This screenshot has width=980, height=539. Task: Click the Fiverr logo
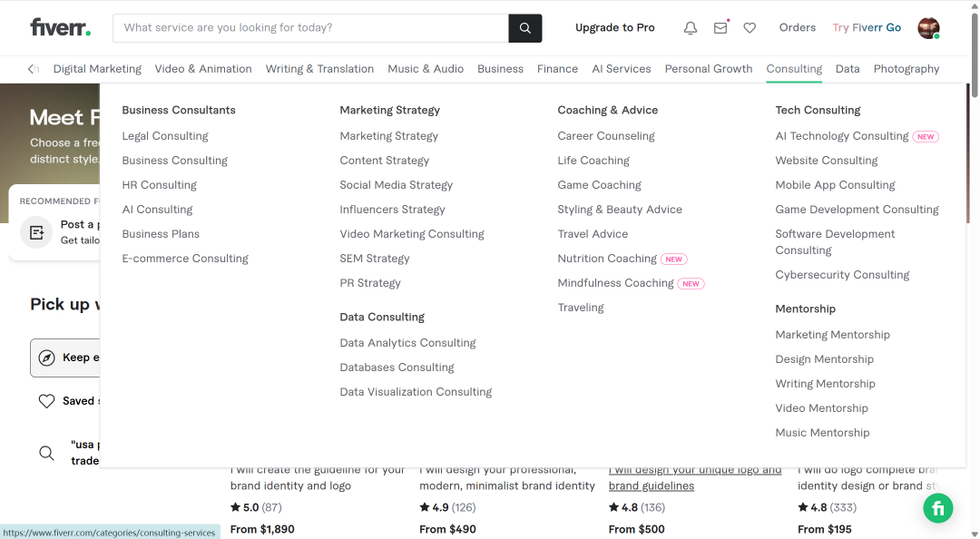[x=61, y=27]
